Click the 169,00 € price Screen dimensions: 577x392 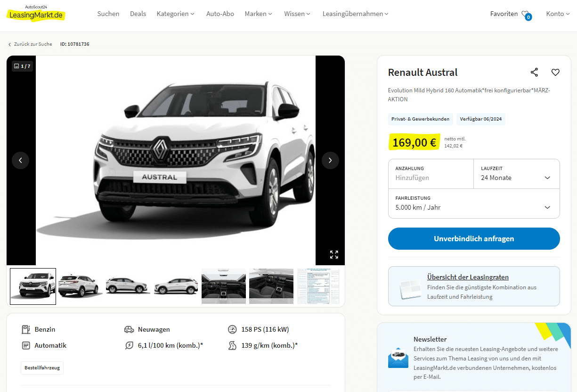tap(414, 142)
